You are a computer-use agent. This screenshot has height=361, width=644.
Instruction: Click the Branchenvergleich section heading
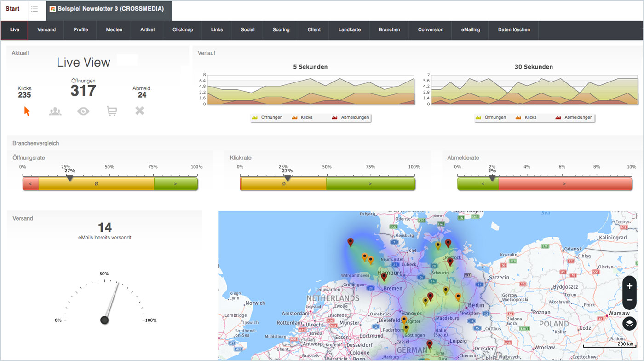[36, 143]
